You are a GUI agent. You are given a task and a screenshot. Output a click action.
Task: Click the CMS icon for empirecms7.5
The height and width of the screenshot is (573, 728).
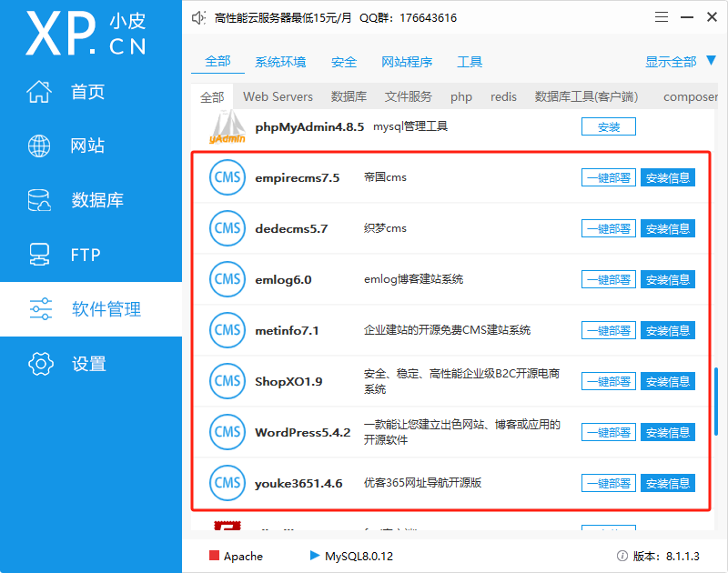coord(227,177)
